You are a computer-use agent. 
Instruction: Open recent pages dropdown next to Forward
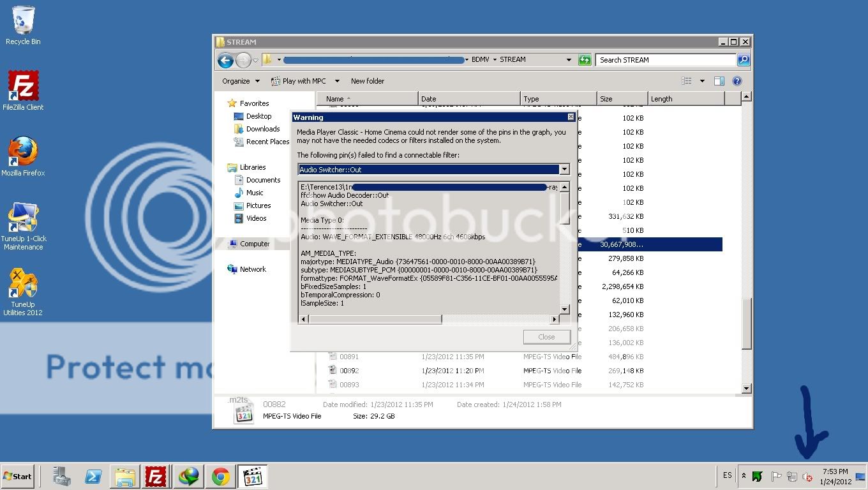tap(255, 61)
